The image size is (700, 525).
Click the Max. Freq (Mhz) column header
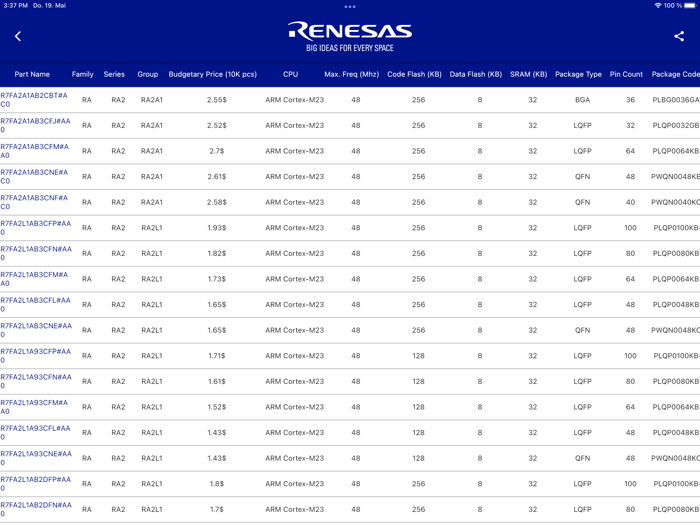[352, 74]
